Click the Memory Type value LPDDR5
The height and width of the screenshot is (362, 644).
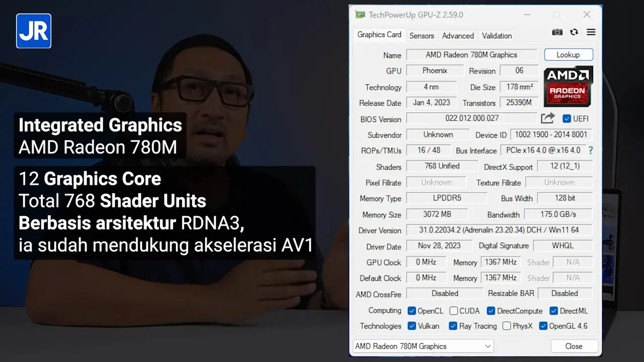coord(446,198)
